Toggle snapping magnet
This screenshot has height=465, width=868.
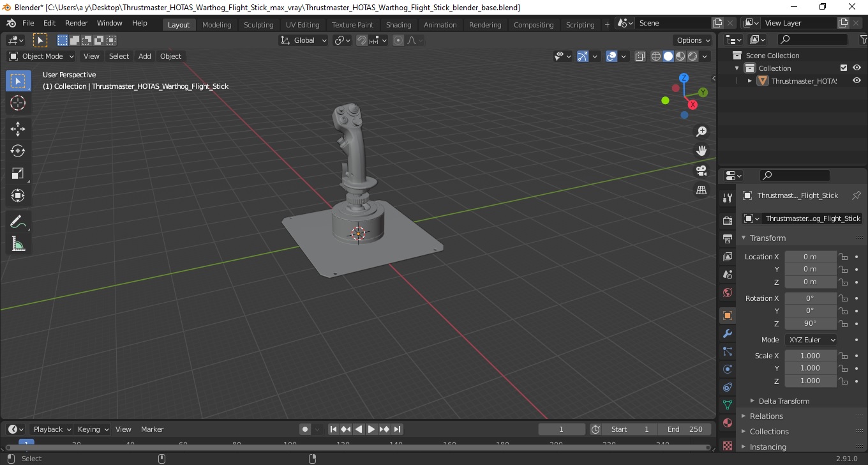(362, 40)
